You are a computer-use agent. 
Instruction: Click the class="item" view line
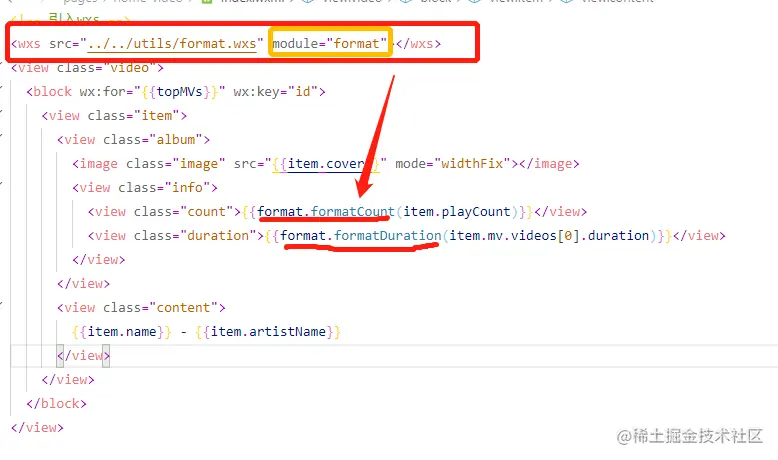(115, 116)
